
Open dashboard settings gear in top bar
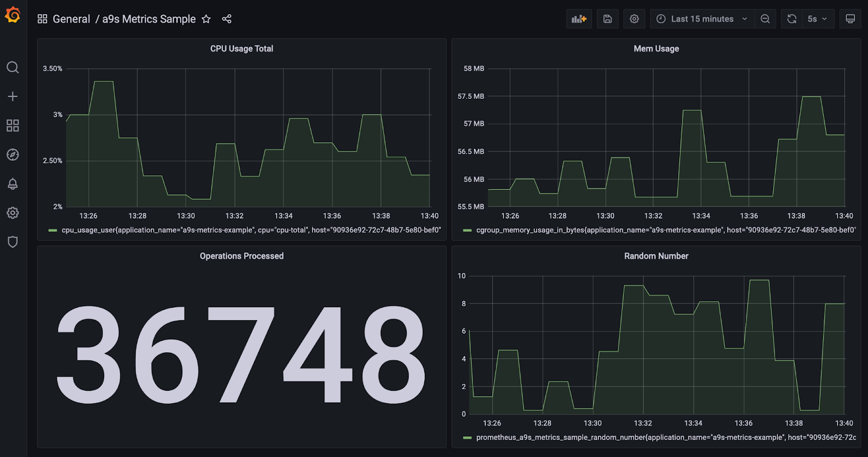pos(634,19)
